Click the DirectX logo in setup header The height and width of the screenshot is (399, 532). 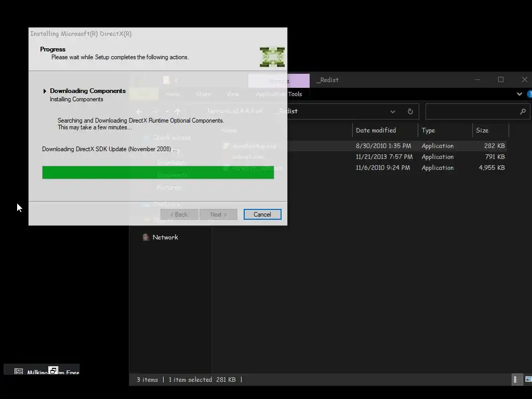coord(272,57)
